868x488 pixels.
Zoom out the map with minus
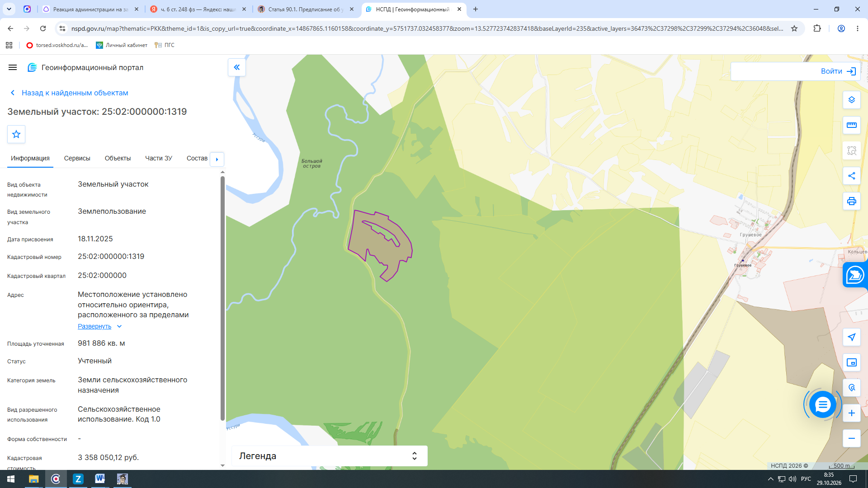(851, 438)
